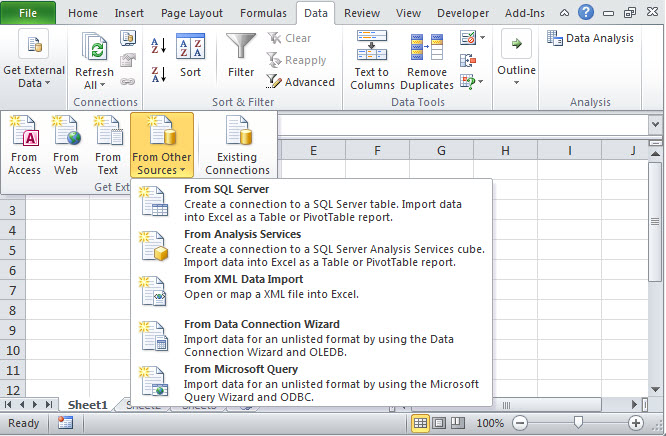Switch to the Review tab

362,13
